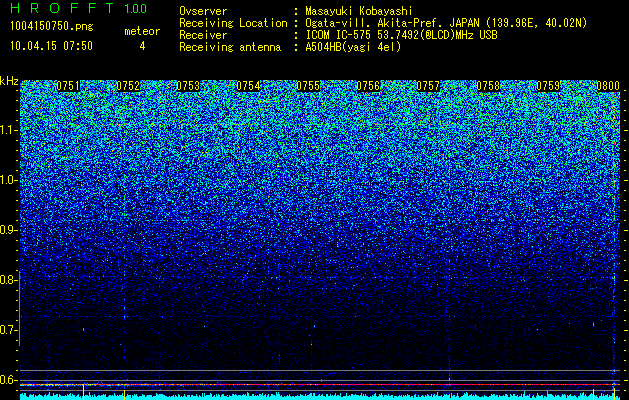The height and width of the screenshot is (400, 629).
Task: Select the A504HB(yagi 4el) antenna text
Action: click(353, 47)
